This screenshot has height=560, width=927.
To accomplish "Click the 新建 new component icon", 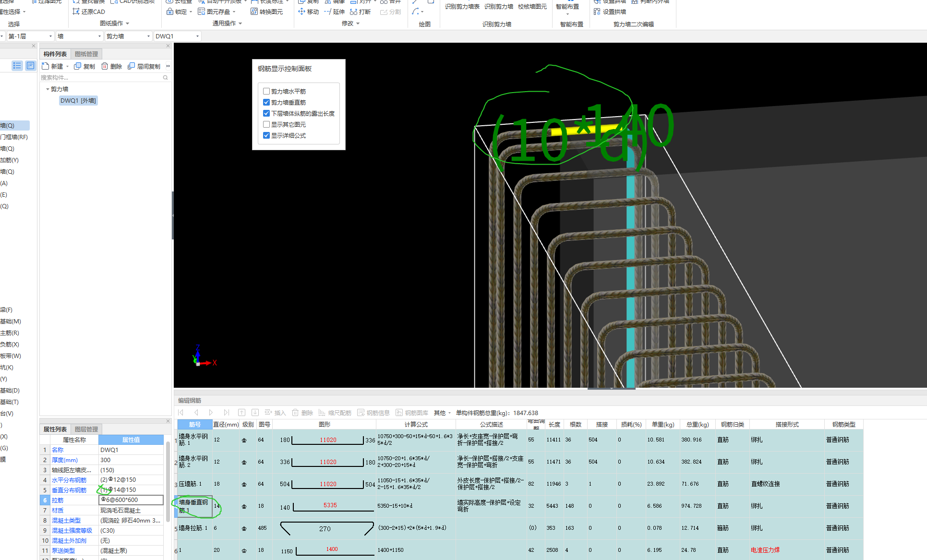I will click(x=46, y=66).
